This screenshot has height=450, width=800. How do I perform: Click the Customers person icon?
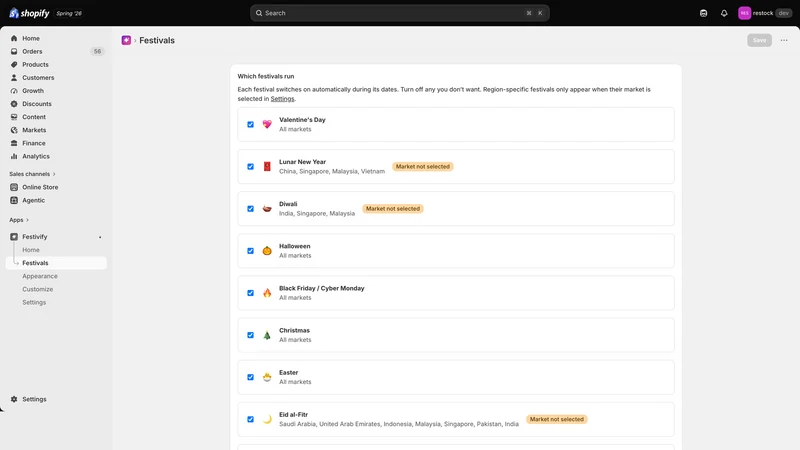click(14, 78)
